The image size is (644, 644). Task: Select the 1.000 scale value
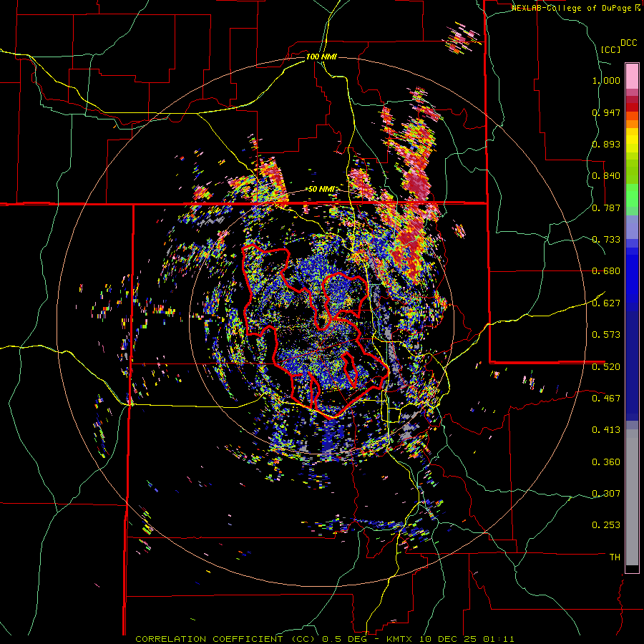point(606,80)
